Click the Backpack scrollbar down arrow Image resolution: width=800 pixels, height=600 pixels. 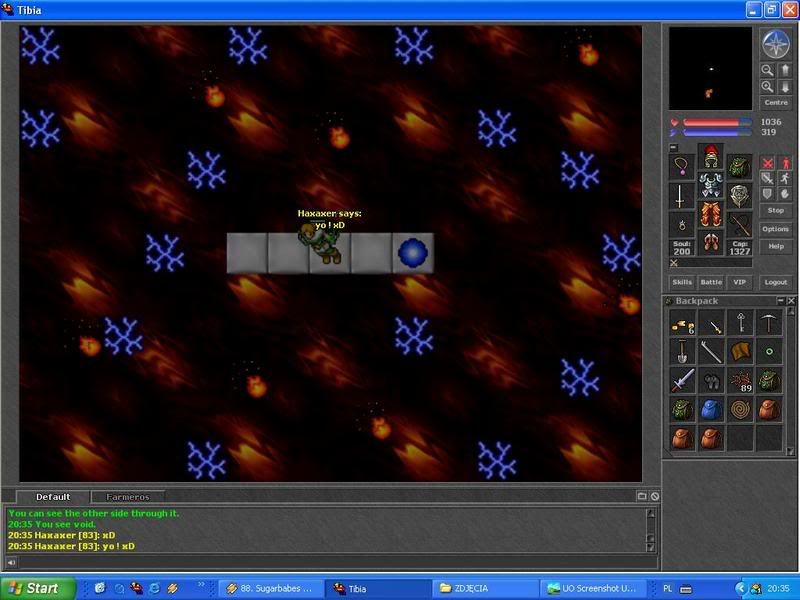tap(791, 452)
